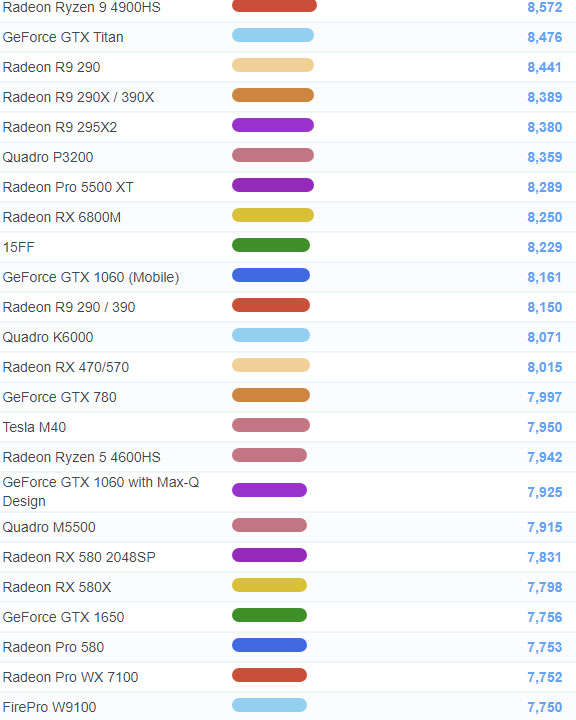Click the yellow bar for Radeon RX 6800M
Viewport: 576px width, 720px height.
click(x=273, y=215)
